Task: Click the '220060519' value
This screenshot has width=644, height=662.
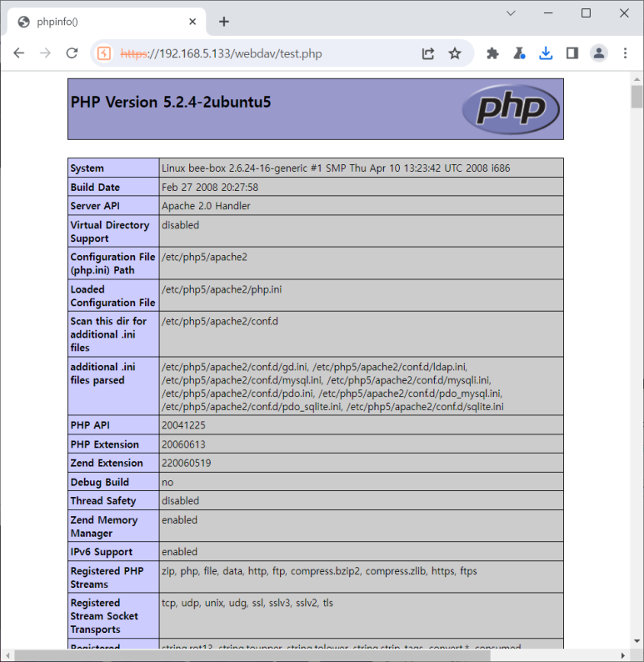Action: coord(187,463)
